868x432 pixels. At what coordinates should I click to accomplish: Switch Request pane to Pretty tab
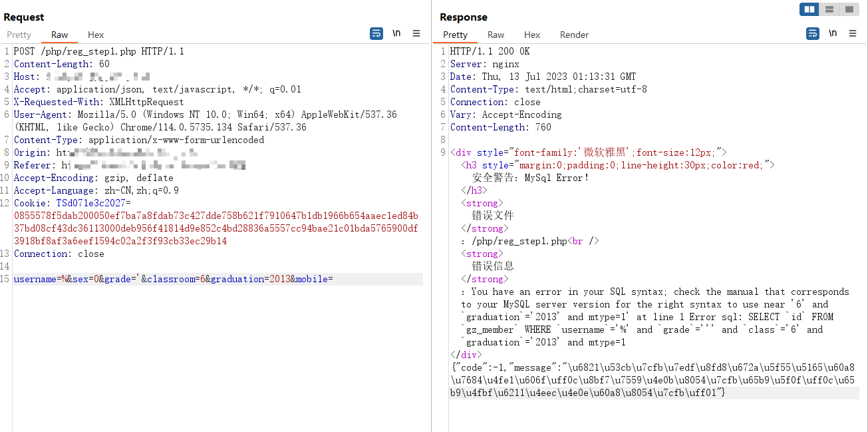coord(19,35)
